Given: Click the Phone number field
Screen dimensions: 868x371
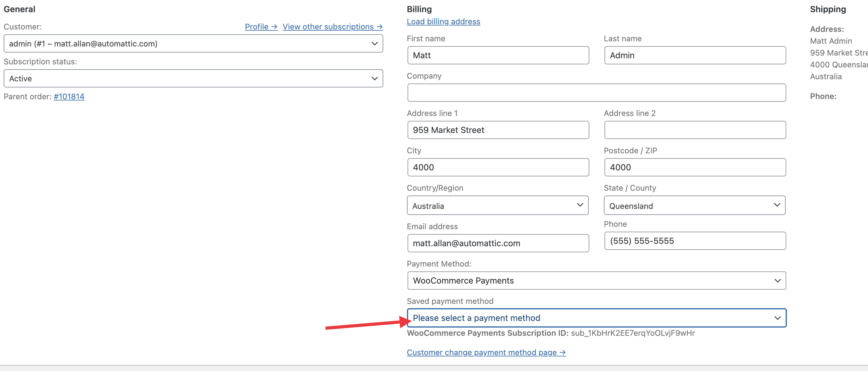Looking at the screenshot, I should pos(695,241).
